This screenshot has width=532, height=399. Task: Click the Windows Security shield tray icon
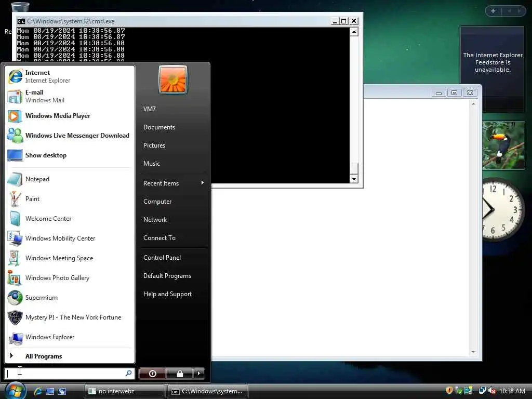point(449,391)
